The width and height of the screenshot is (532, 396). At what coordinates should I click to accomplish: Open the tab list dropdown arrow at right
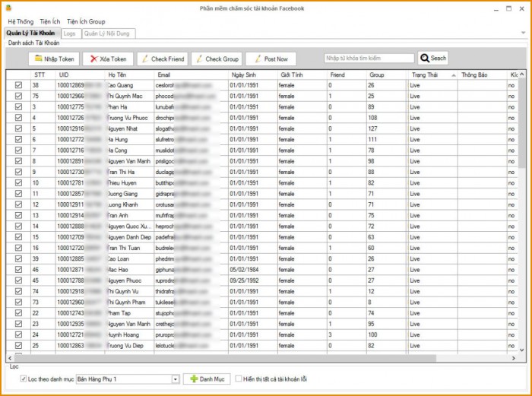coord(523,33)
